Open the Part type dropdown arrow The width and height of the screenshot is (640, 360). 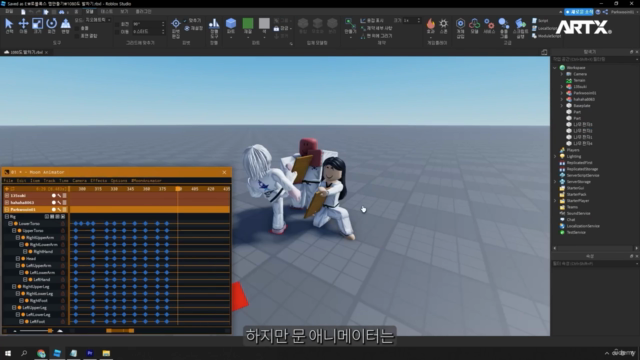tap(231, 37)
